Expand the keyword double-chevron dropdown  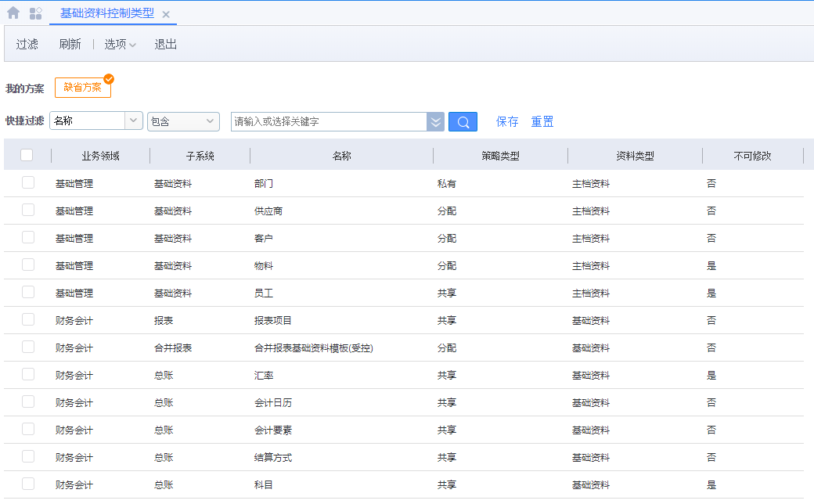click(435, 121)
